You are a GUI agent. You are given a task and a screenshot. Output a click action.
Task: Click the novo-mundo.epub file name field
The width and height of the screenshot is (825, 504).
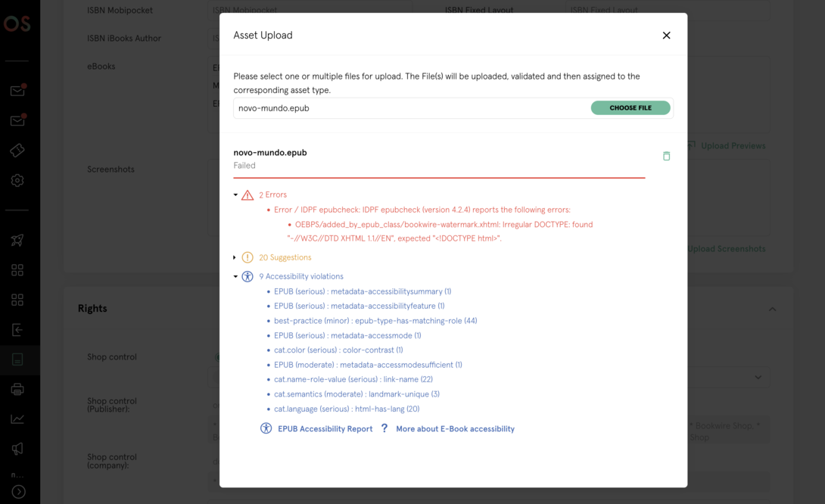[409, 108]
